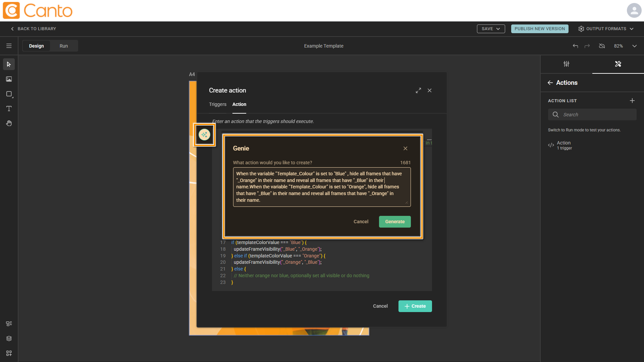
Task: Expand the Create action dialog
Action: (x=418, y=90)
